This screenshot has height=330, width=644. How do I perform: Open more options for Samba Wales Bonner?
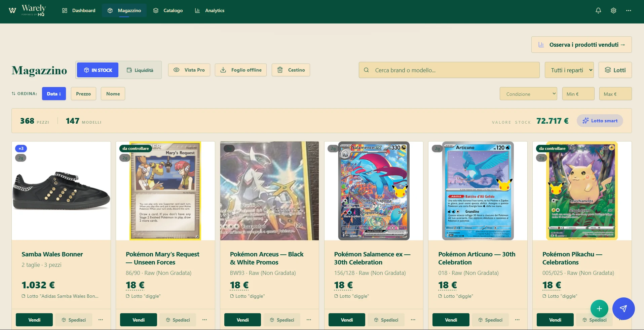pyautogui.click(x=101, y=320)
